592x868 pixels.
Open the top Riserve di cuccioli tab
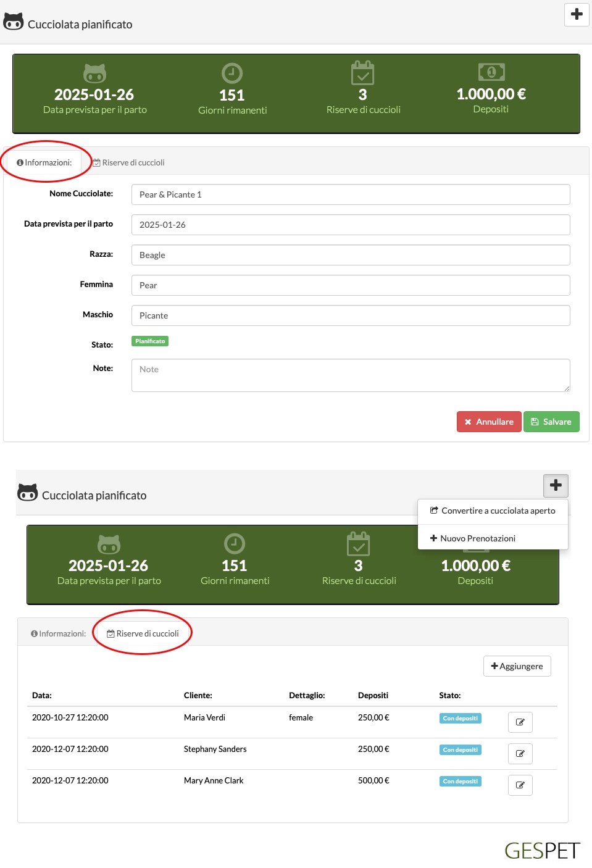pyautogui.click(x=128, y=162)
